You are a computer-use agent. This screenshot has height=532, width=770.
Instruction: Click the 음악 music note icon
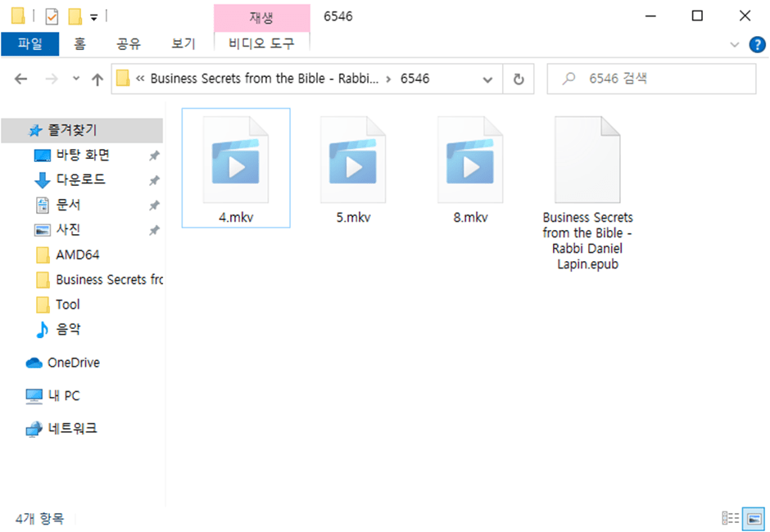[43, 330]
